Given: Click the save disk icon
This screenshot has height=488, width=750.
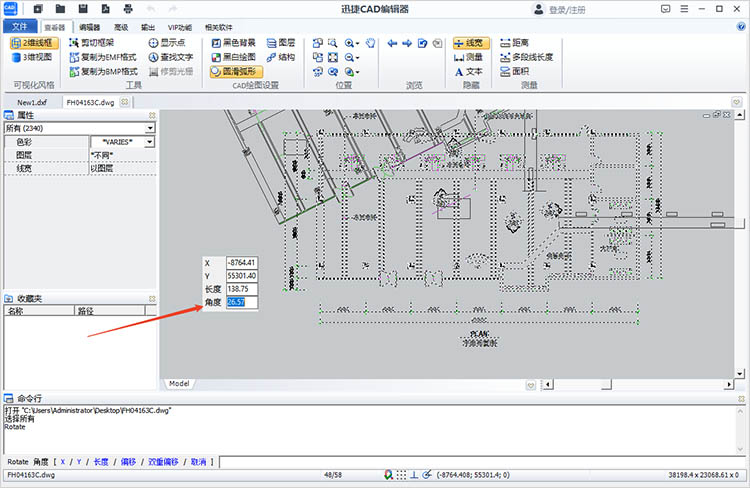Looking at the screenshot, I should pos(83,9).
